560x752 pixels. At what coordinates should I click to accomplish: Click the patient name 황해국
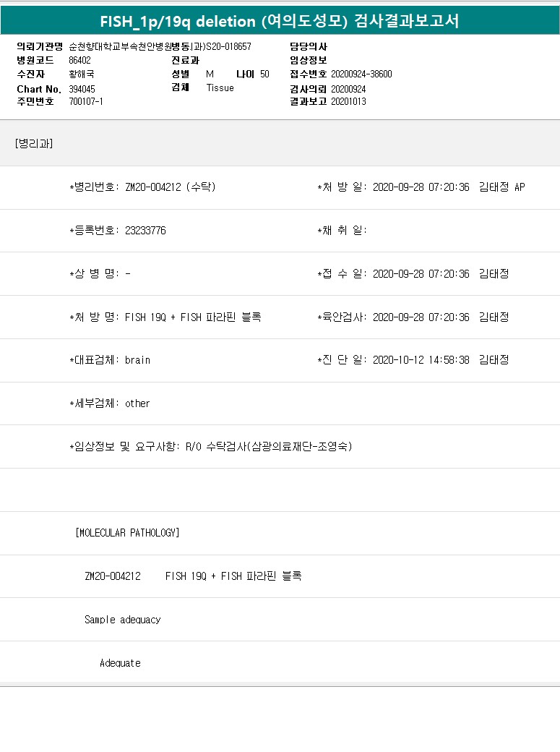tap(81, 74)
